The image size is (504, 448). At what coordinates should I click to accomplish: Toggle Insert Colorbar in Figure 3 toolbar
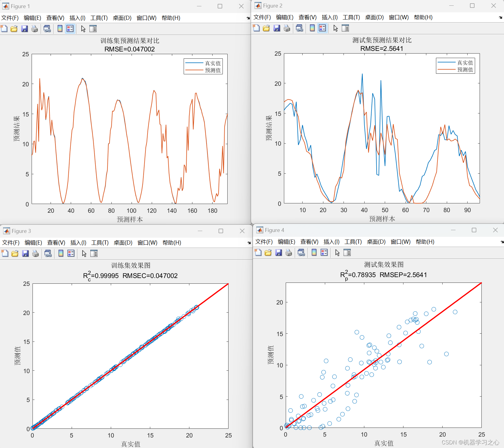61,253
